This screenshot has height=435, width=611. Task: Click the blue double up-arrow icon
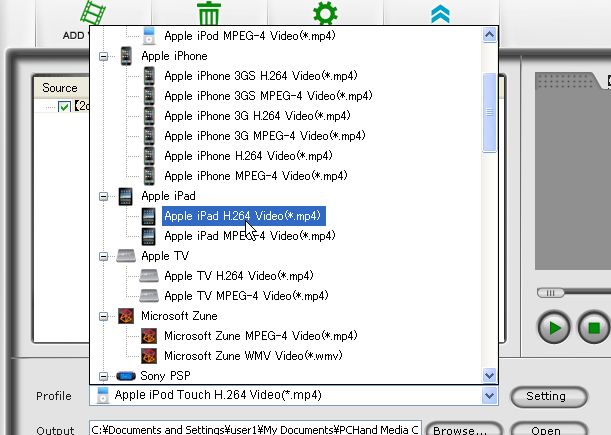[441, 14]
